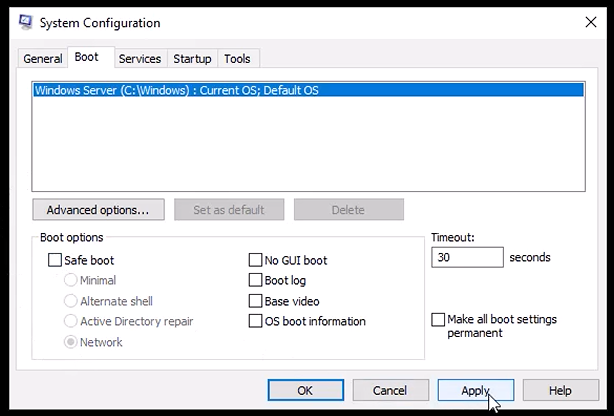Select the Windows Server (C:\Windows) boot entry
Screen dimensions: 614x416
309,90
